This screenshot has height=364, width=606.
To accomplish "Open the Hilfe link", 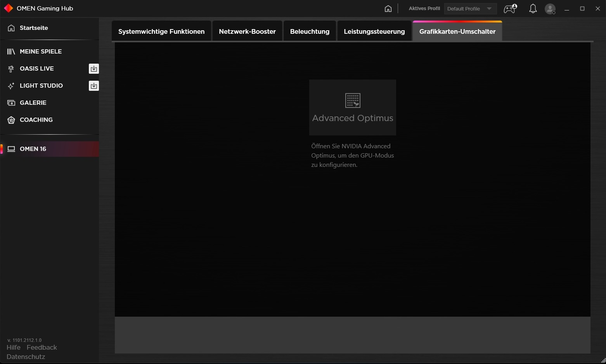I will [14, 347].
